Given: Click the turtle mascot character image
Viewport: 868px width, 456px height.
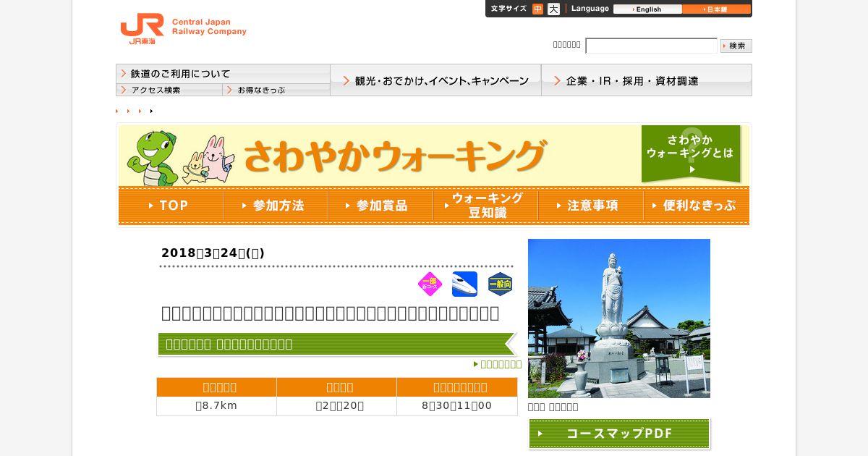Looking at the screenshot, I should (x=153, y=158).
